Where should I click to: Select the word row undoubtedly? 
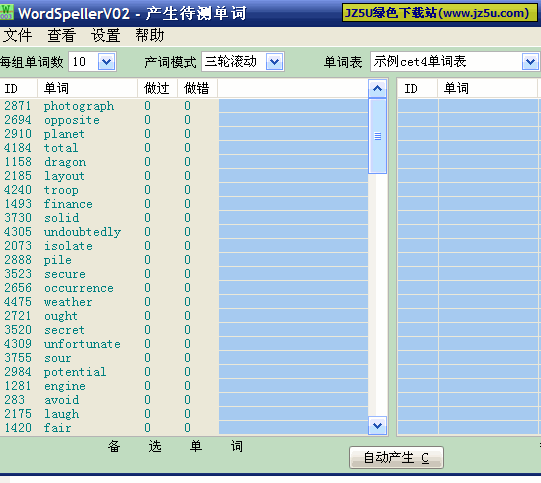[x=184, y=232]
